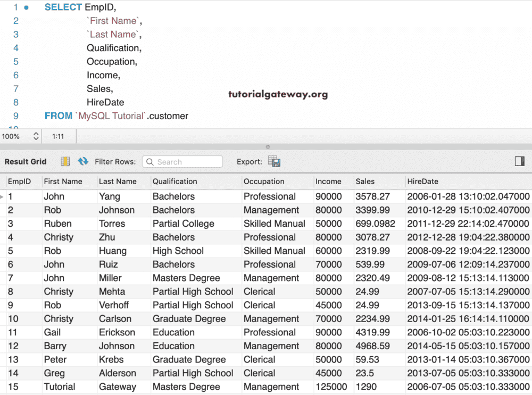
Task: Select the cell 'High School' for Huang
Action: 178,251
